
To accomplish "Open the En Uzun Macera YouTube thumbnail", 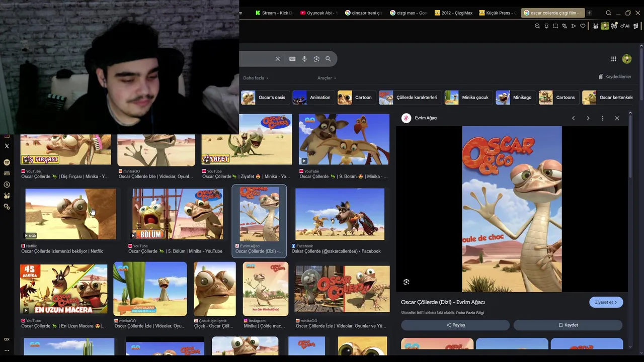I will tap(63, 289).
